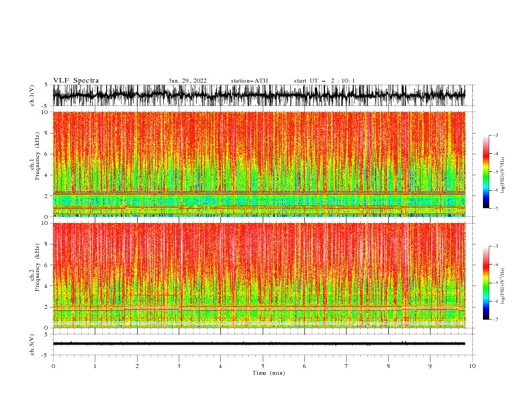The width and height of the screenshot is (532, 411).
Task: Click the "-3" label on ch.2 colorbar
Action: [495, 246]
